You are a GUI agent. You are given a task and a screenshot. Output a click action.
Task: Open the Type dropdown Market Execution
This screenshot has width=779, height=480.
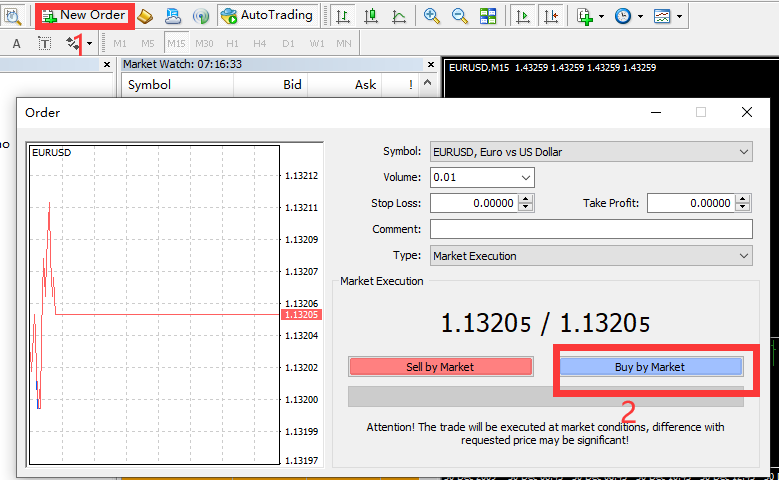tap(591, 256)
